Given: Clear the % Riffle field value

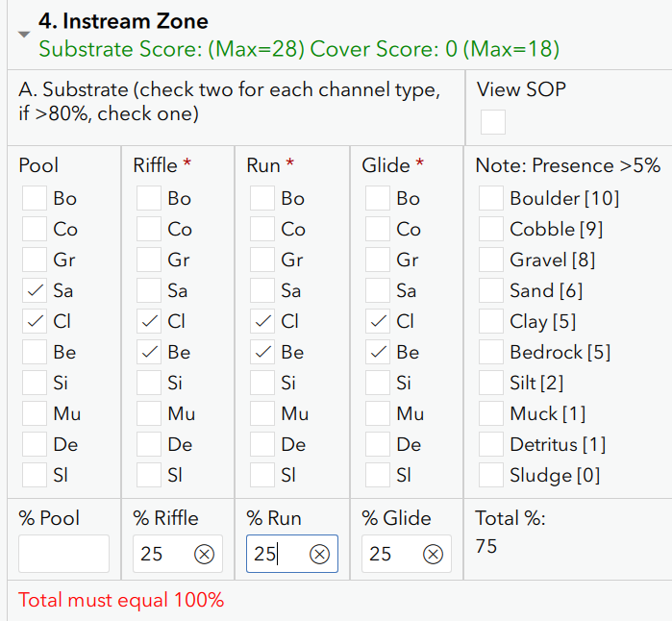Looking at the screenshot, I should (x=204, y=554).
